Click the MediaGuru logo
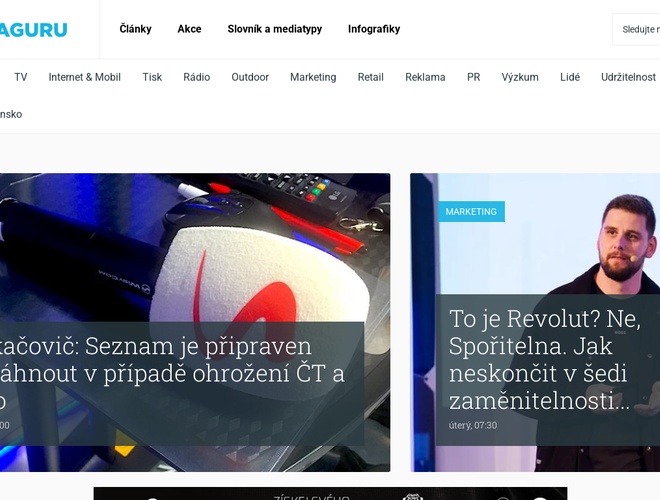Image resolution: width=660 pixels, height=500 pixels. click(x=33, y=29)
